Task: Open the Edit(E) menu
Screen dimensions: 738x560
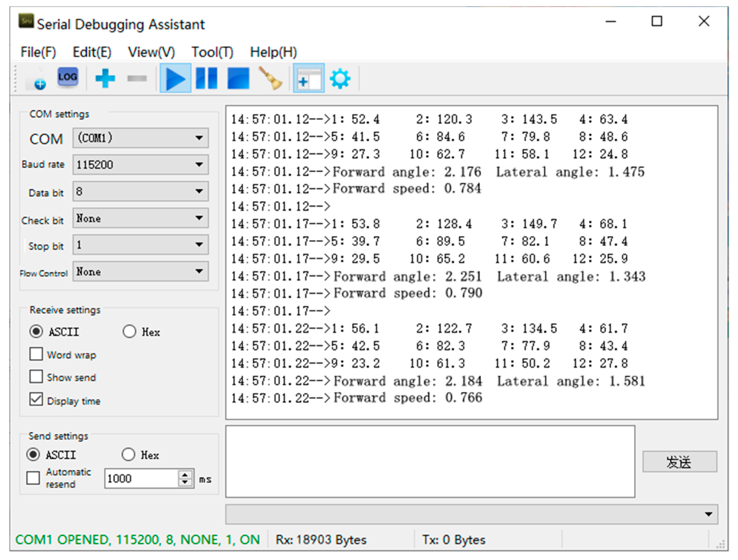Action: coord(92,52)
